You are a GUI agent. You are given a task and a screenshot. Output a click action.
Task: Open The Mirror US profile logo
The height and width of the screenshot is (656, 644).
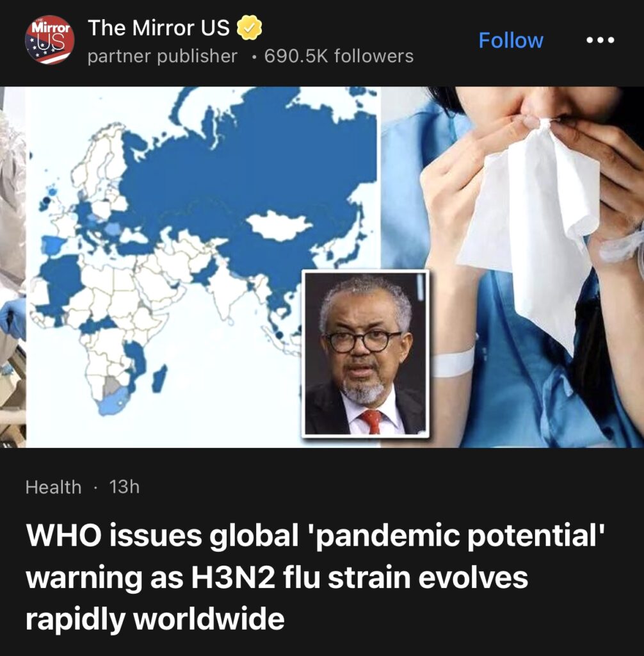click(50, 40)
